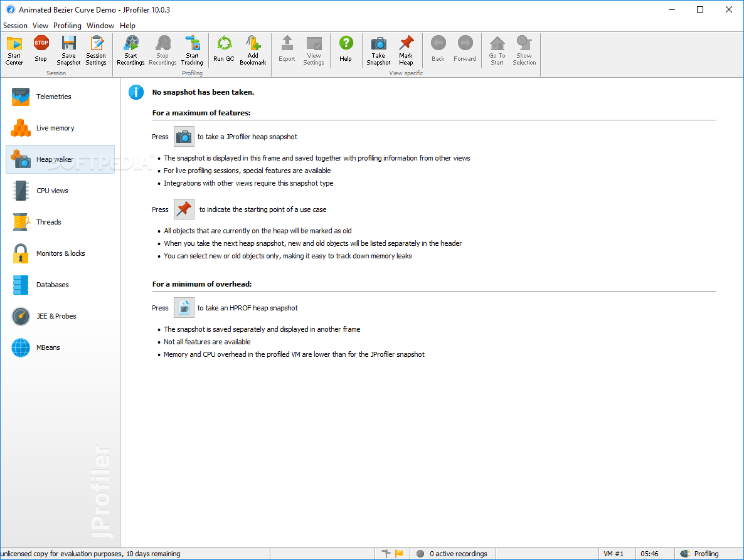Minimize the JProfiler window
The height and width of the screenshot is (560, 744).
pos(672,9)
